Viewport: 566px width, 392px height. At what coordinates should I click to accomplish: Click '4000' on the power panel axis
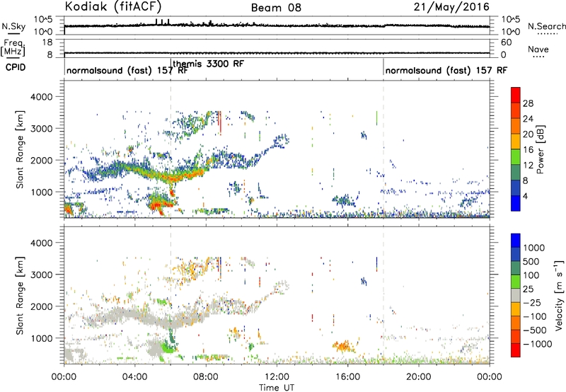[42, 97]
